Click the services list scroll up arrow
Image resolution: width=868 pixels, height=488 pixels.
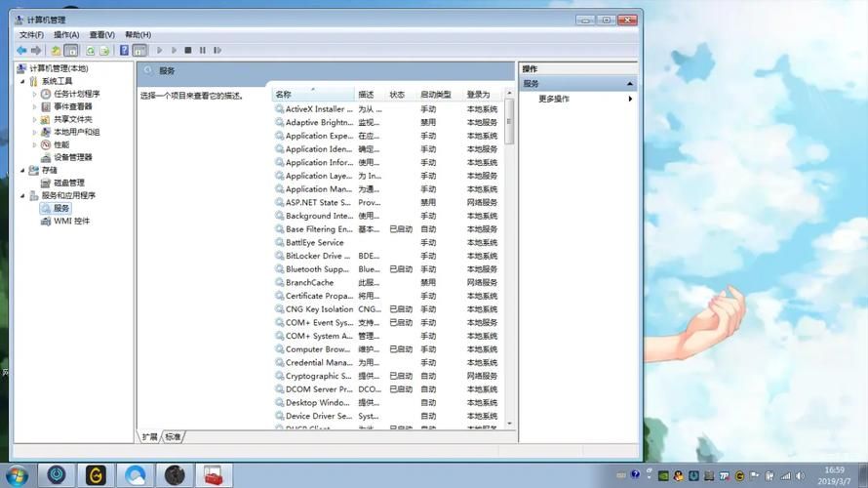[509, 94]
